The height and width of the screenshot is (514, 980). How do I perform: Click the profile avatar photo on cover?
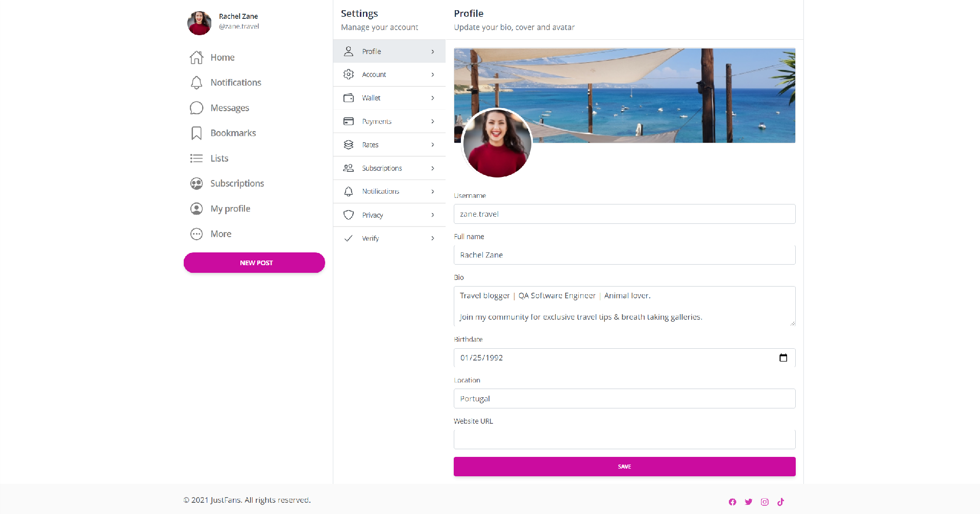coord(497,143)
